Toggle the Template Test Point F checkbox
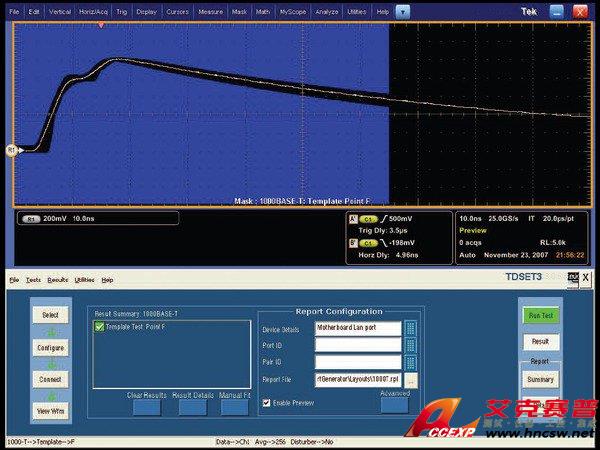Image resolution: width=600 pixels, height=450 pixels. [x=99, y=328]
